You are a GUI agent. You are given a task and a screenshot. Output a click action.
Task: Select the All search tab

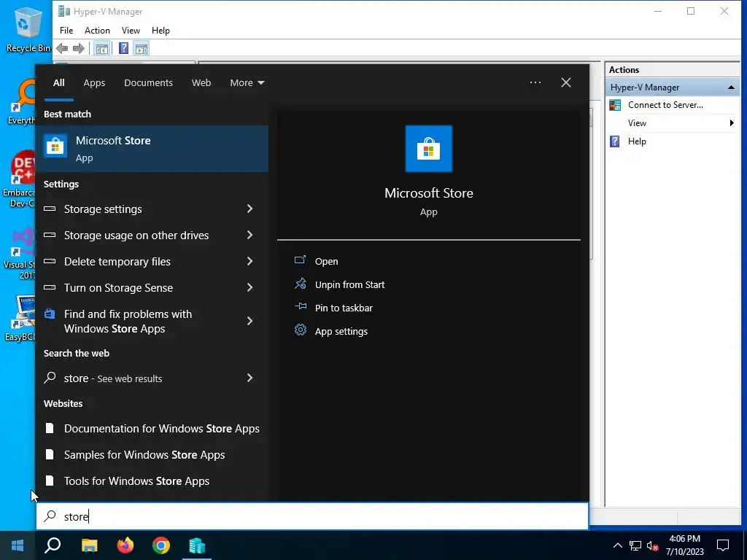(58, 83)
